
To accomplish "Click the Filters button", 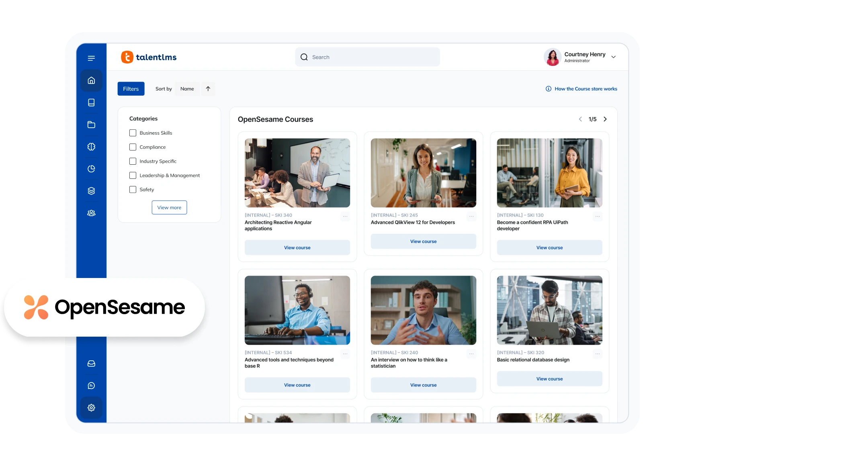I will 131,88.
